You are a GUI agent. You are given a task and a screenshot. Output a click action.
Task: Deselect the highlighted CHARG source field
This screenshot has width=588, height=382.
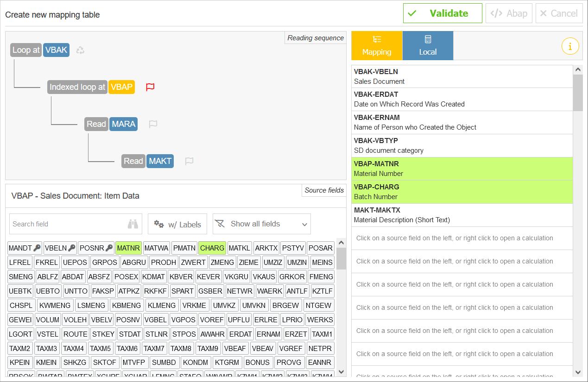(x=212, y=248)
